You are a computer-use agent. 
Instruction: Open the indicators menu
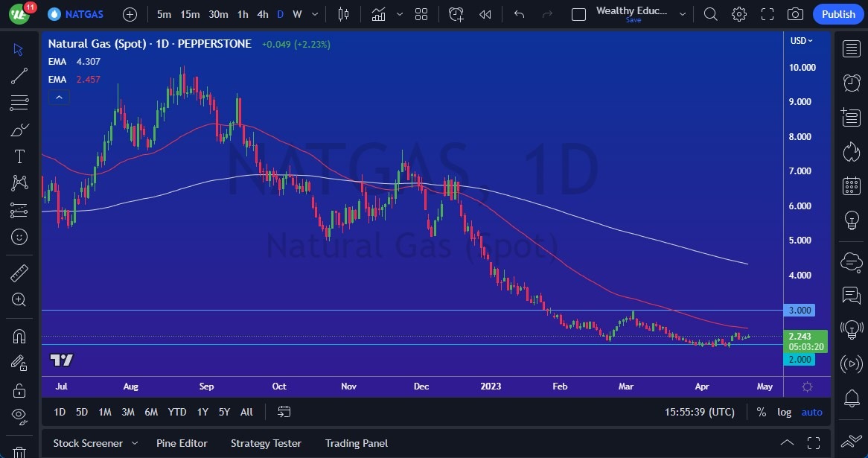click(x=379, y=14)
